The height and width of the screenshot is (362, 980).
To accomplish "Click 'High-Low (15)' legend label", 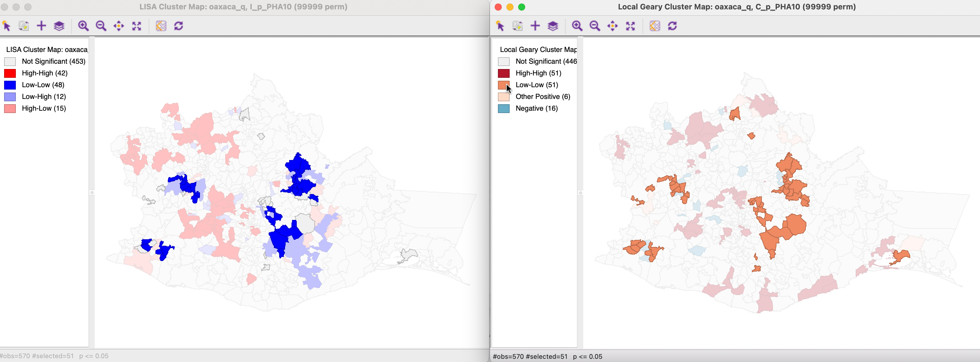I will click(x=44, y=109).
